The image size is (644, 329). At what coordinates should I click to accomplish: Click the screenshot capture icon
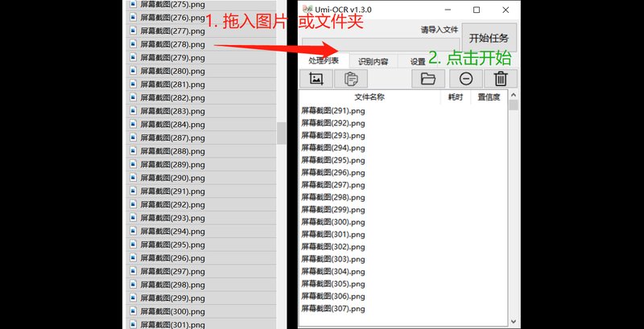[316, 79]
